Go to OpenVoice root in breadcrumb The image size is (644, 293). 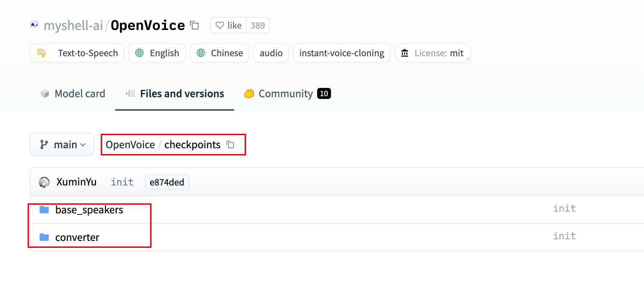pos(130,145)
